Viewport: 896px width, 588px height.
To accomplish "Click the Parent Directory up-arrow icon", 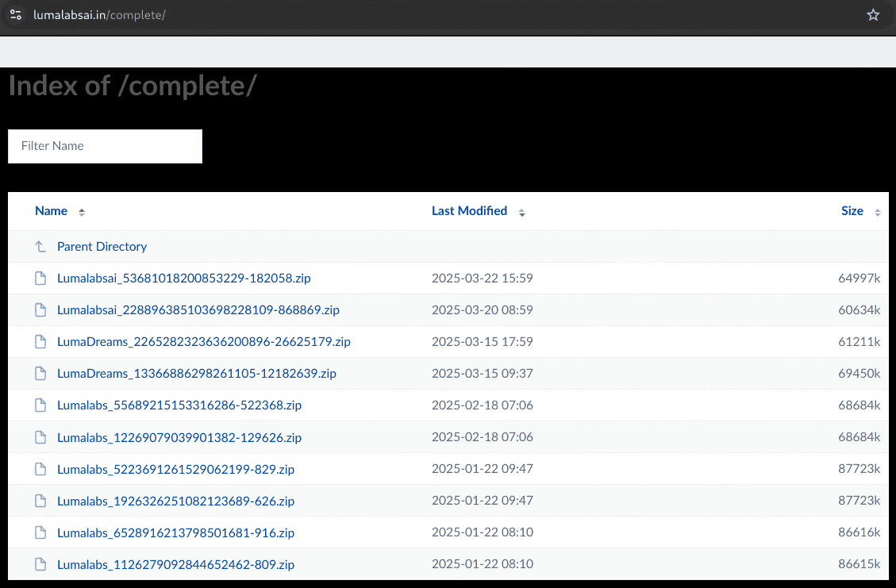I will (x=40, y=246).
